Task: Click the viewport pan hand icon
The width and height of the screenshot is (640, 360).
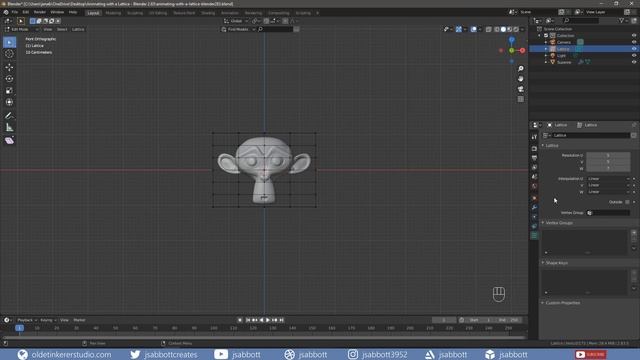Action: coord(520,79)
